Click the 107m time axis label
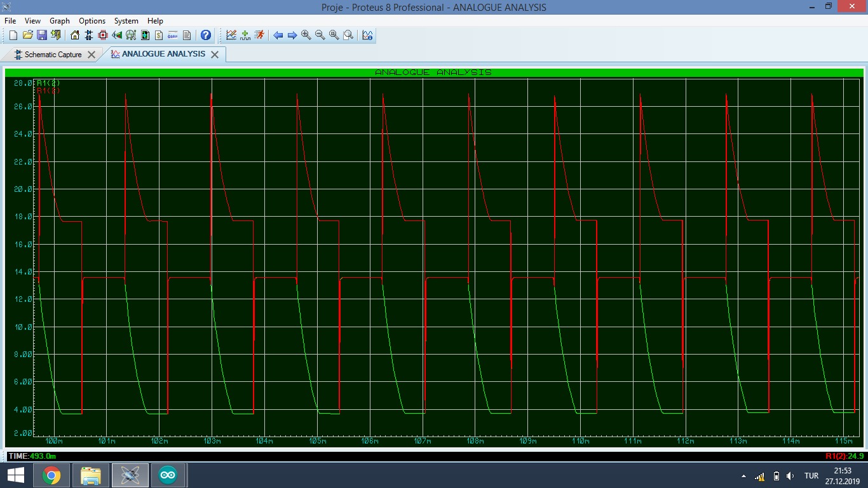868x488 pixels. tap(423, 441)
